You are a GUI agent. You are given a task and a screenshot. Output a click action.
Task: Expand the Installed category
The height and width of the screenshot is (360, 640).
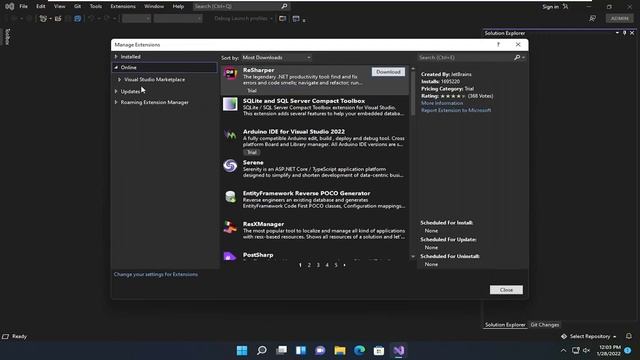pyautogui.click(x=116, y=56)
